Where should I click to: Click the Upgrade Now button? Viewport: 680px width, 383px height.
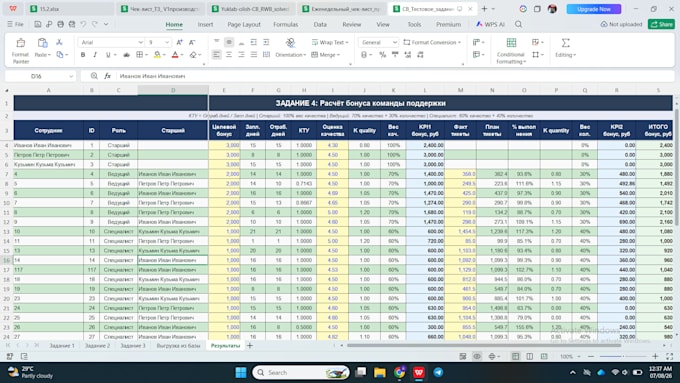pyautogui.click(x=594, y=9)
